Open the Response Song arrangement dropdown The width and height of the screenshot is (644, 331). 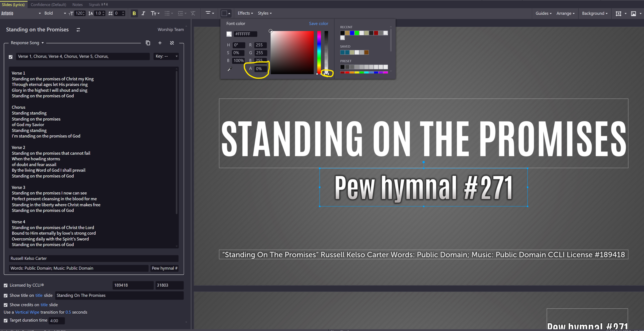pos(27,43)
